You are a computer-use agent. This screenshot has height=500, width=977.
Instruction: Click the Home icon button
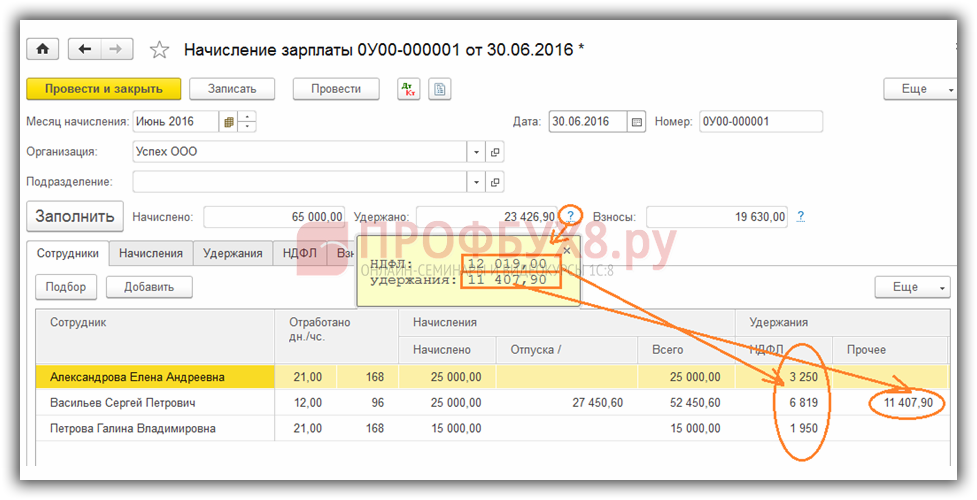pos(43,49)
